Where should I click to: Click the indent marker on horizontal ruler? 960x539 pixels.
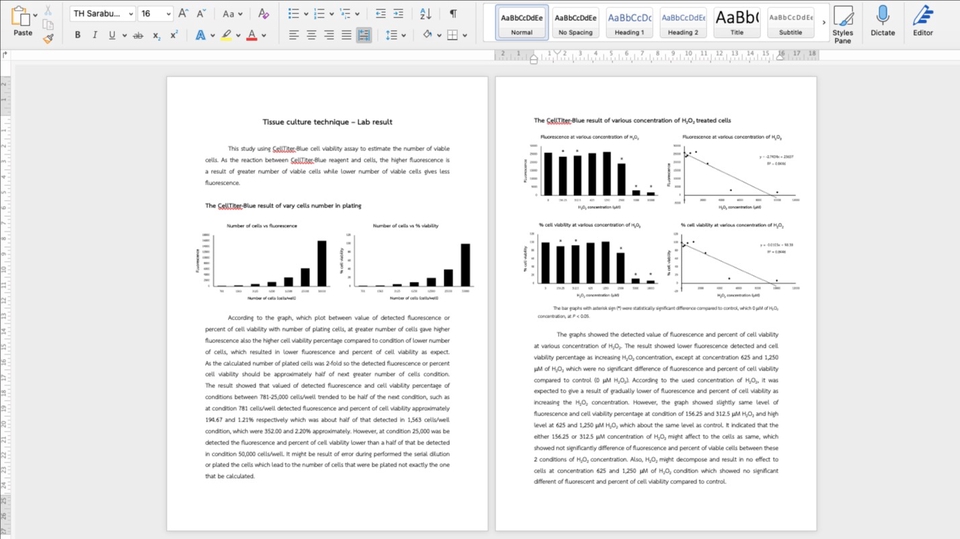[533, 59]
